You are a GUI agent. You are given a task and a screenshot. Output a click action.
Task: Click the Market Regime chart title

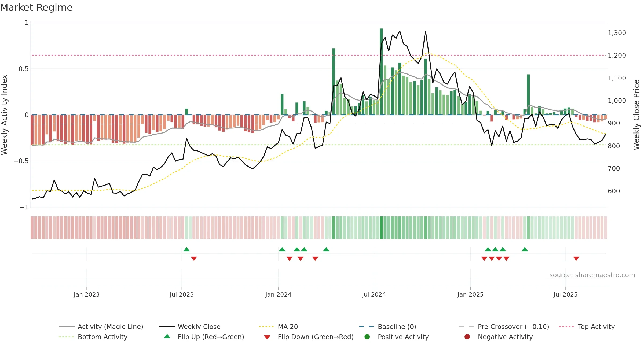click(x=36, y=8)
